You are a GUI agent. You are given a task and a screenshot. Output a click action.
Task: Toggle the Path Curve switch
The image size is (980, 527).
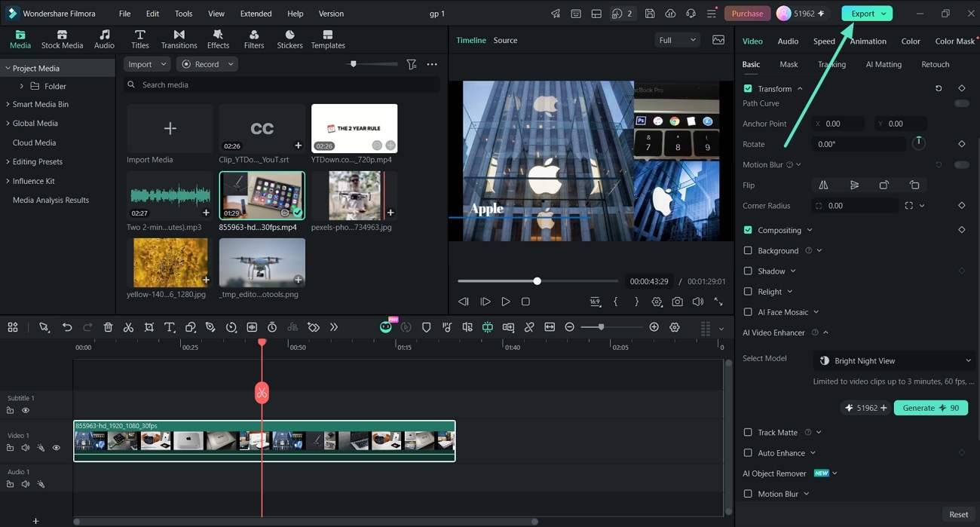pos(961,103)
